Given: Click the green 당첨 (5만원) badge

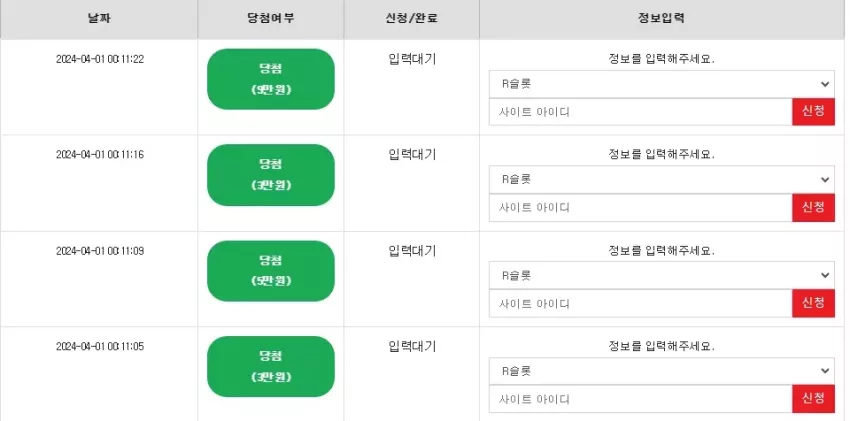Looking at the screenshot, I should pyautogui.click(x=271, y=271).
